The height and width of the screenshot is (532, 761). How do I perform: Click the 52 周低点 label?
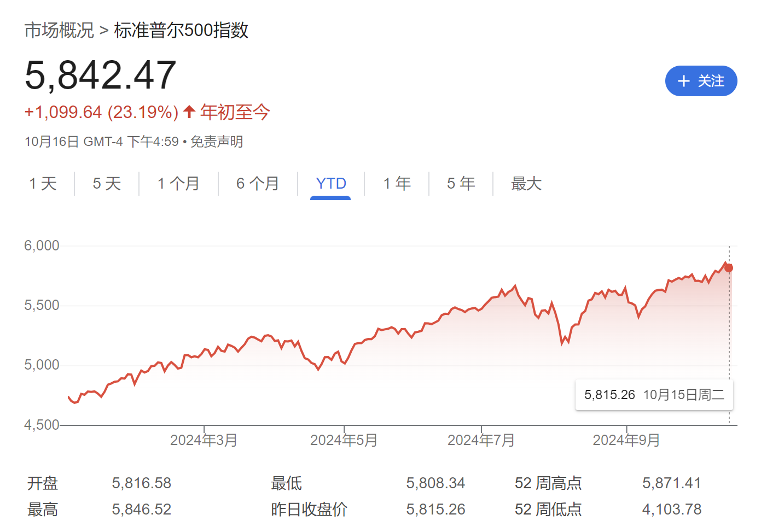click(548, 510)
